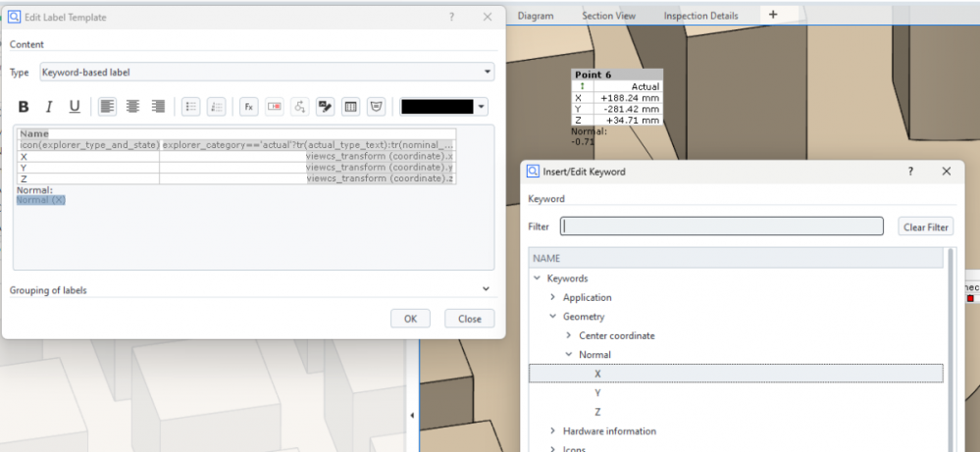Click the shield-shaped toolbar icon
This screenshot has height=452, width=980.
point(377,107)
